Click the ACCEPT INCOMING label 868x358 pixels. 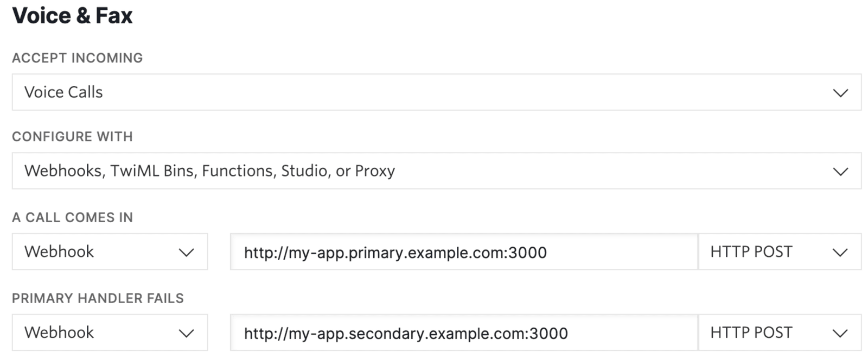pos(78,58)
